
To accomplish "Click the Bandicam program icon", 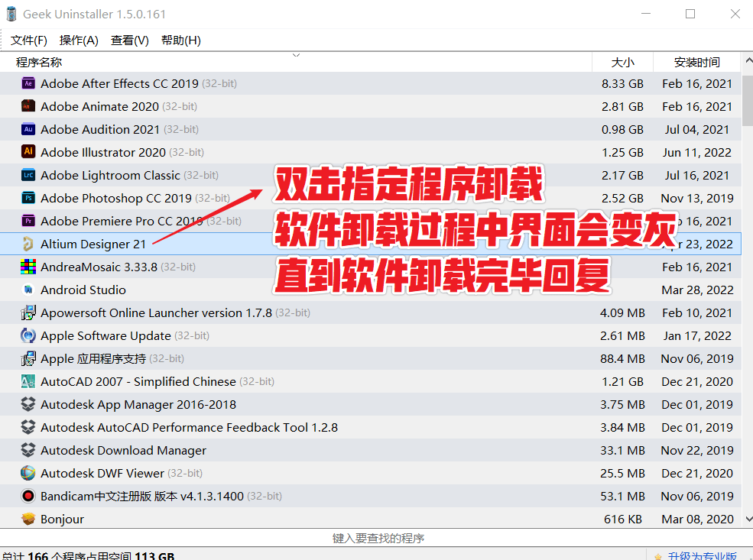I will [28, 496].
